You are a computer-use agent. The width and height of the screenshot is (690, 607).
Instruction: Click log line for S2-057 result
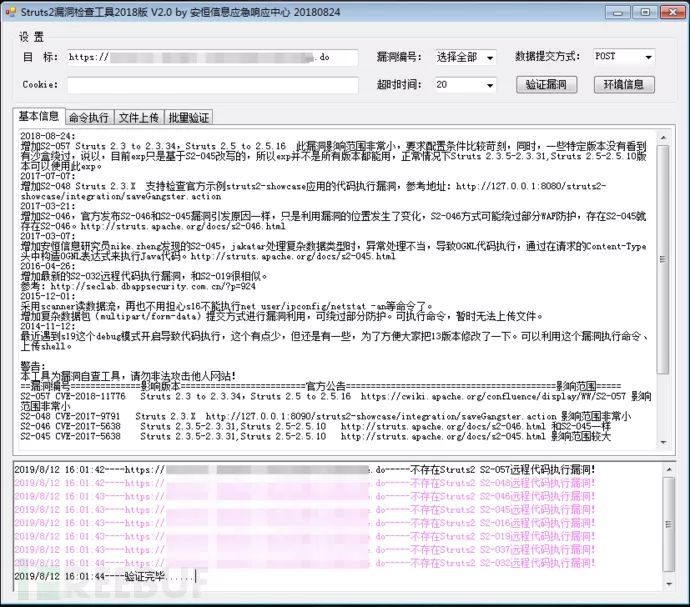pos(305,470)
